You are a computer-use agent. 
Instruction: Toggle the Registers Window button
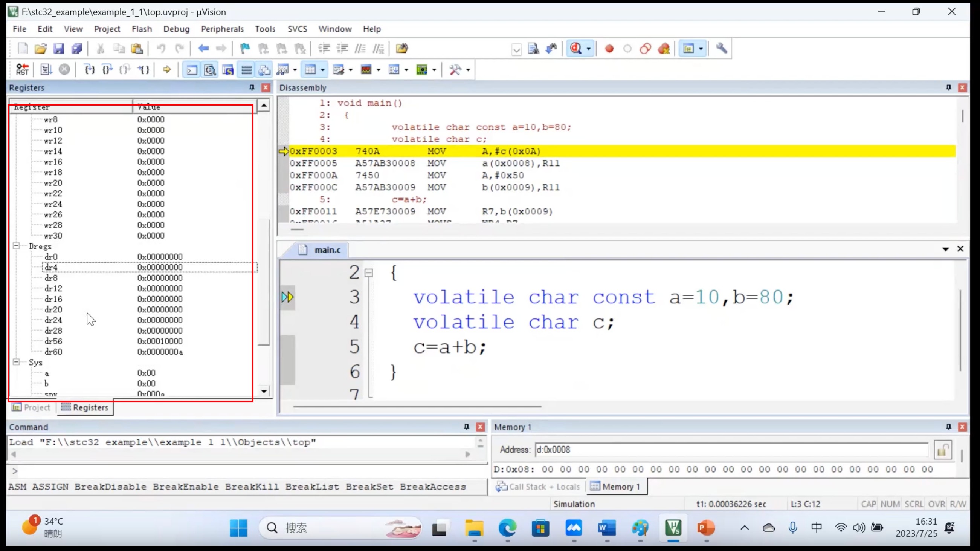[246, 70]
